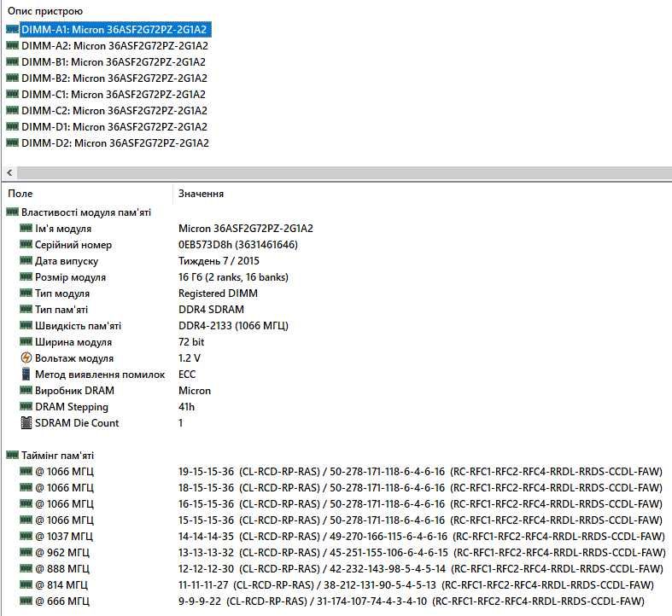Click the '@ 666 МГц' timing label
Screen dimensions: 672x616
(62, 601)
